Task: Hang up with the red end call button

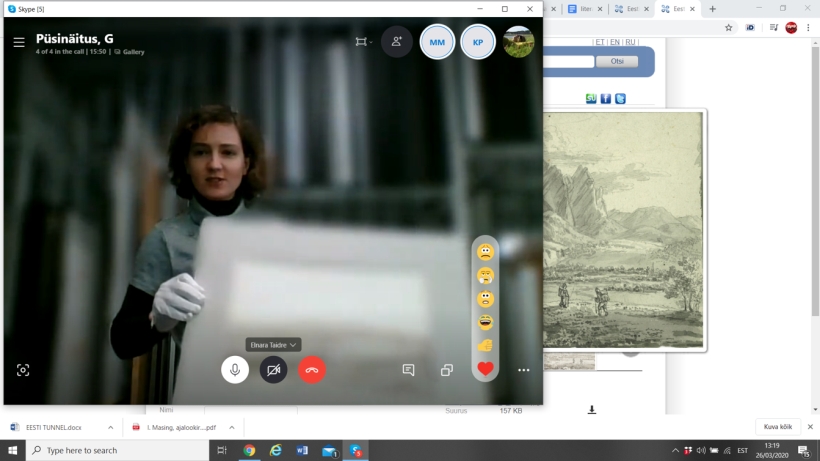Action: click(x=312, y=370)
